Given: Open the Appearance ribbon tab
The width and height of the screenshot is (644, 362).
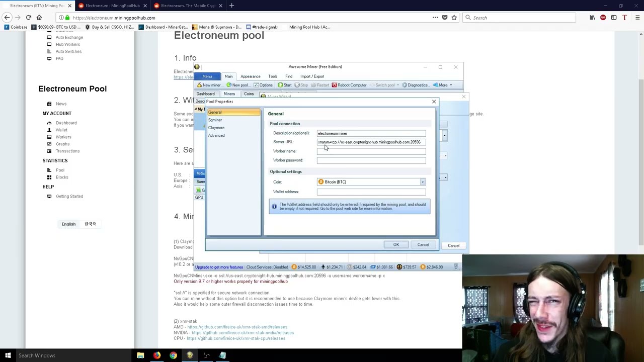Looking at the screenshot, I should click(250, 76).
